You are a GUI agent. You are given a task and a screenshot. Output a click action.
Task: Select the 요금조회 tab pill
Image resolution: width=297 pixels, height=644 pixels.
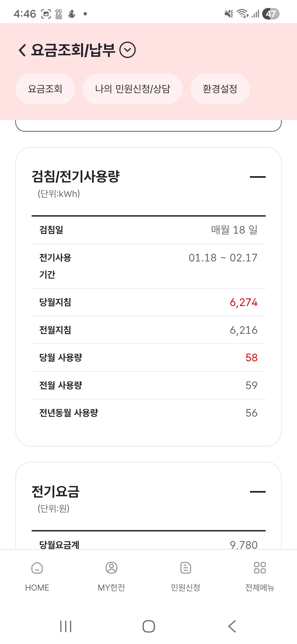(x=45, y=89)
